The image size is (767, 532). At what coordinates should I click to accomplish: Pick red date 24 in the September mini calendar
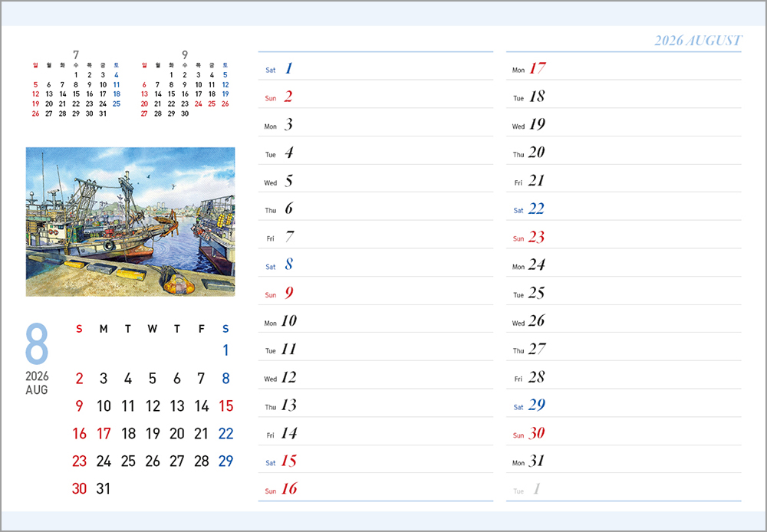(198, 103)
